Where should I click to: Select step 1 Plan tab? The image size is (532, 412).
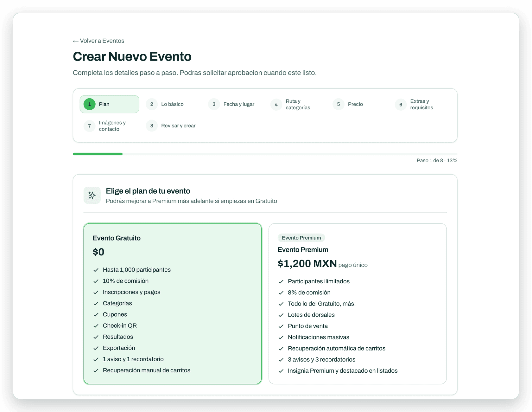click(109, 104)
